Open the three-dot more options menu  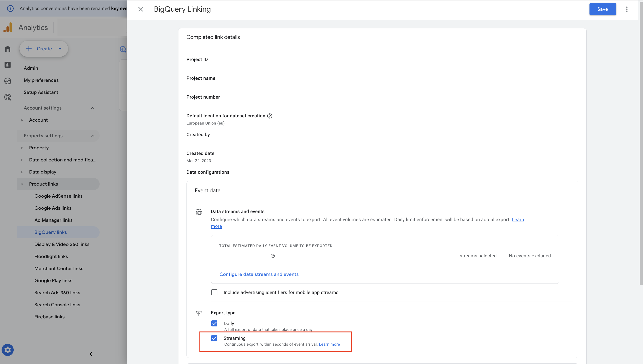click(627, 9)
